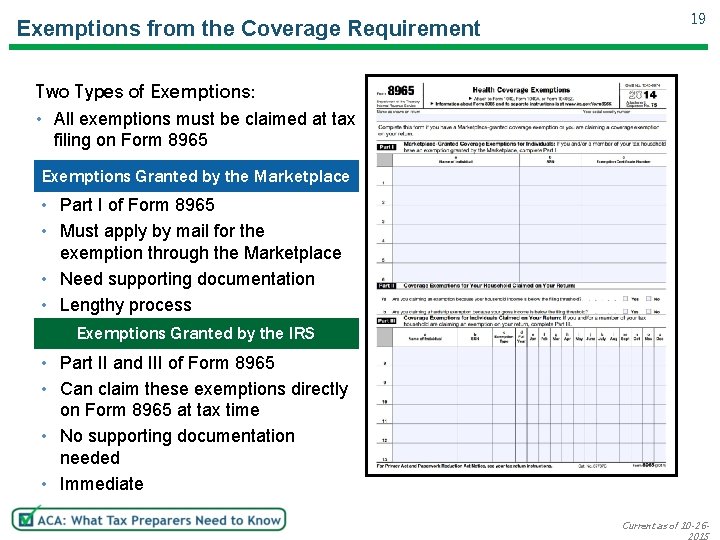Click the green 'Exemptions Granted by the IRS' banner
The image size is (720, 540).
pyautogui.click(x=196, y=333)
